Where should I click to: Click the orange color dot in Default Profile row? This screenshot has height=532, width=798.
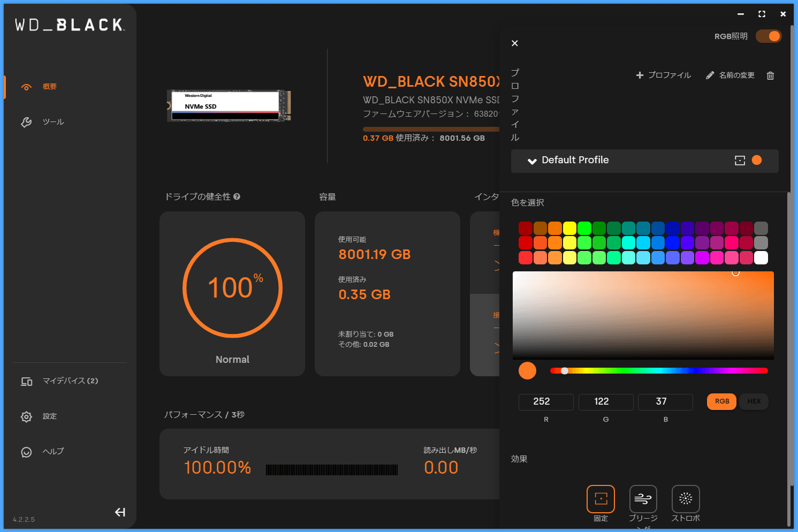(x=757, y=160)
